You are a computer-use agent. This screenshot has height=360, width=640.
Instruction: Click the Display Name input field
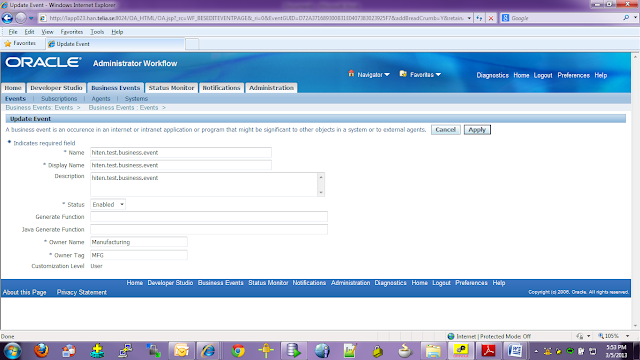coord(181,165)
